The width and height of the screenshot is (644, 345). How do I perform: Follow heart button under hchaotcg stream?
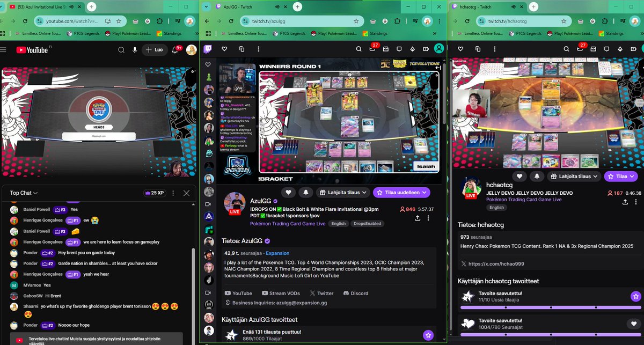pyautogui.click(x=519, y=176)
